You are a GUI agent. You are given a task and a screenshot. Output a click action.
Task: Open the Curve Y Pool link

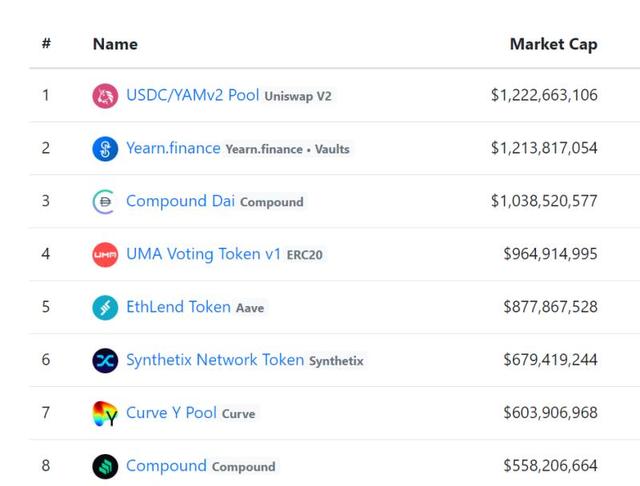click(171, 413)
